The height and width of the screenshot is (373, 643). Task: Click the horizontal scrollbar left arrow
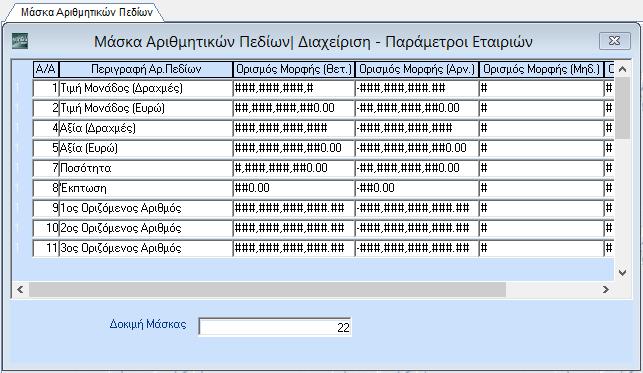click(20, 289)
